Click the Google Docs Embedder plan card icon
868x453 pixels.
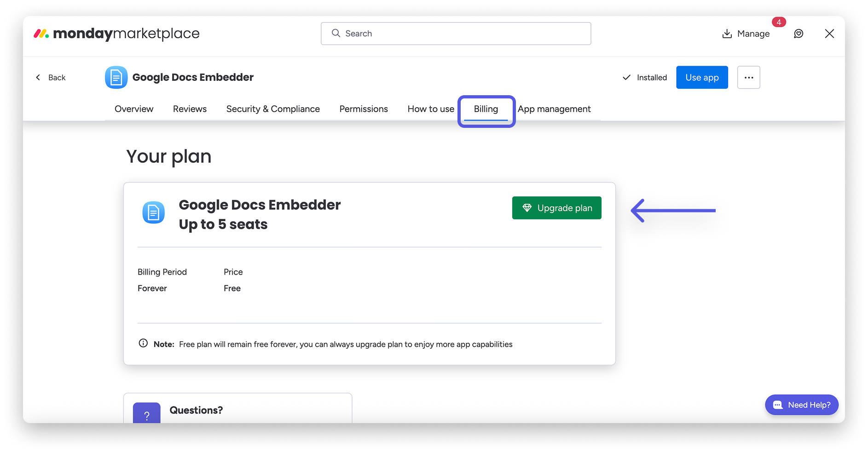153,212
